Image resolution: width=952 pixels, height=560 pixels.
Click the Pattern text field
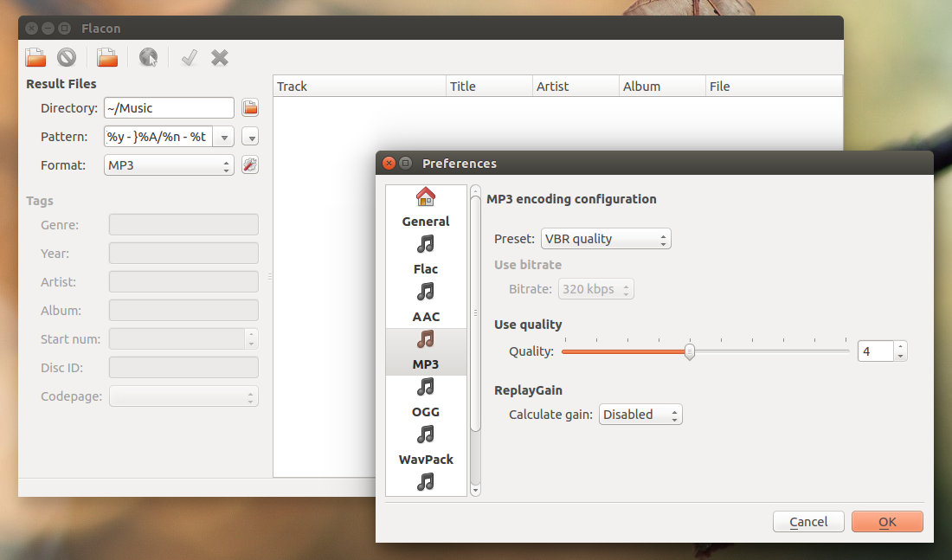(159, 138)
